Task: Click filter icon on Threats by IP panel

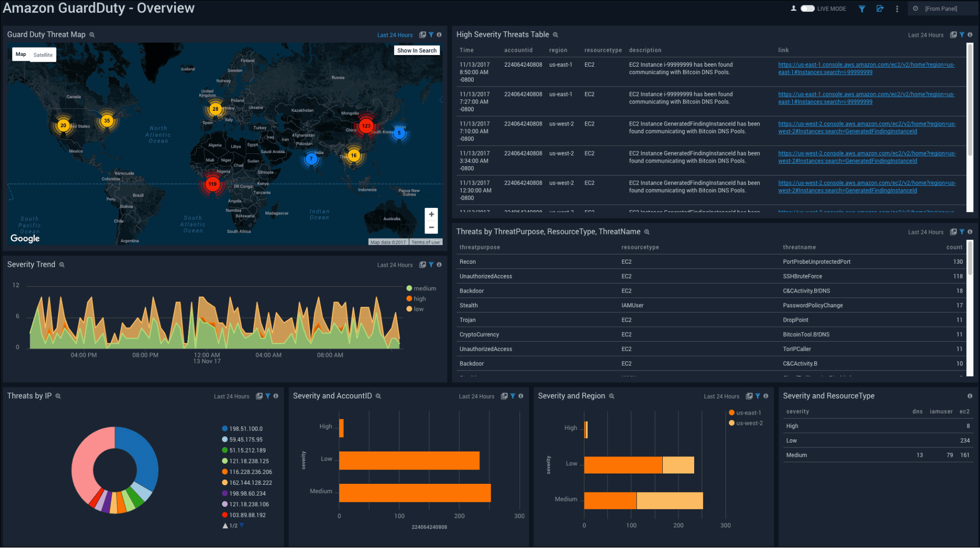Action: tap(268, 396)
